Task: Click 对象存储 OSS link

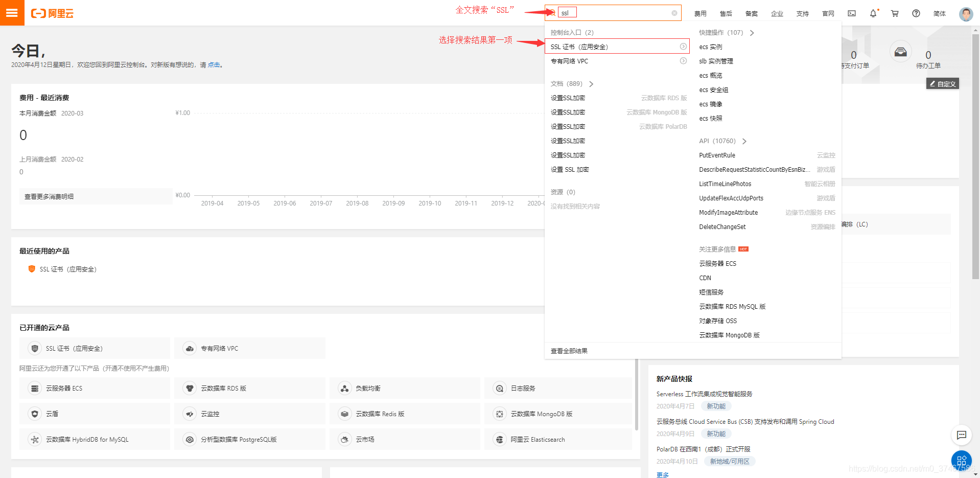Action: (718, 321)
